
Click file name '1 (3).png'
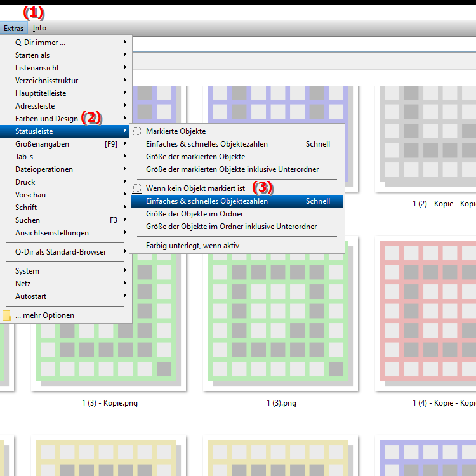(281, 403)
